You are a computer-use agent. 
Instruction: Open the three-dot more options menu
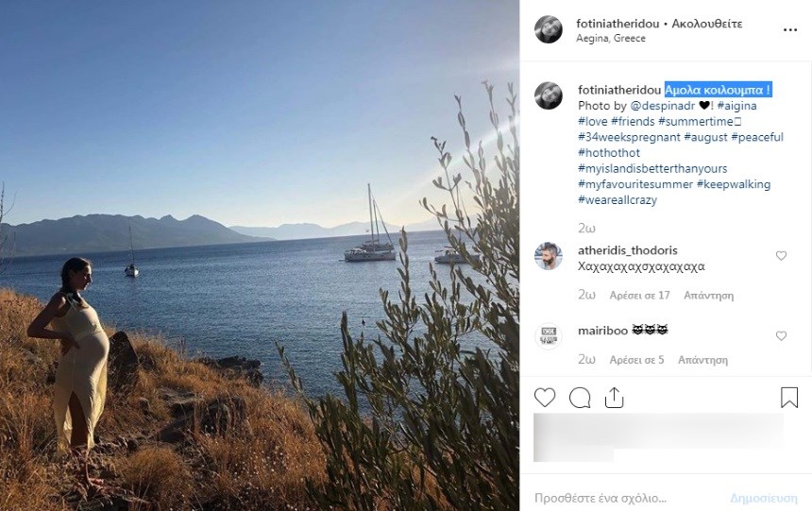789,30
